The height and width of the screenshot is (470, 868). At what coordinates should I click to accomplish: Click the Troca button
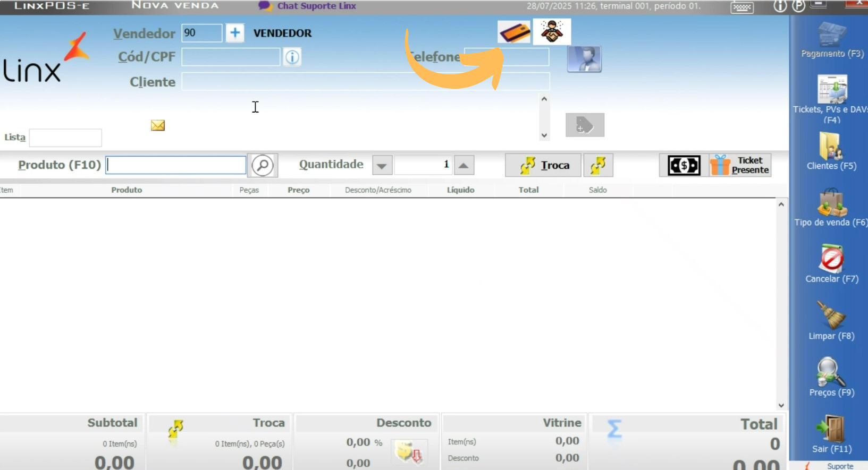point(543,165)
